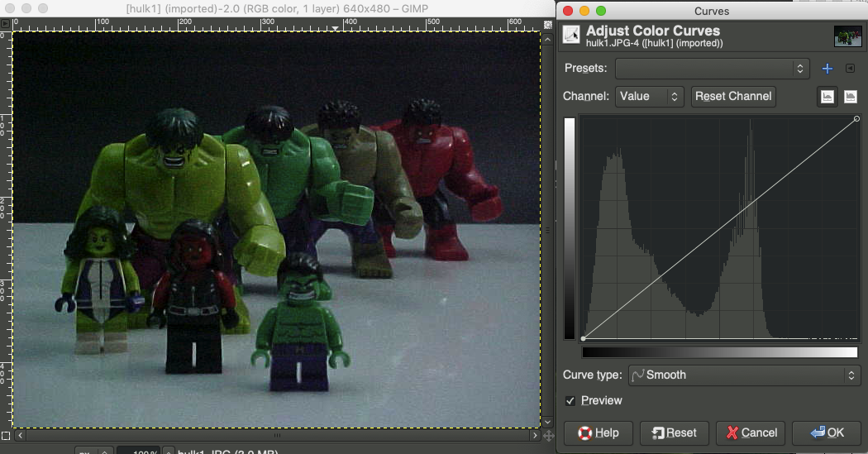Open the Channel dropdown showing Value
Screen dimensions: 868x454
[x=649, y=96]
